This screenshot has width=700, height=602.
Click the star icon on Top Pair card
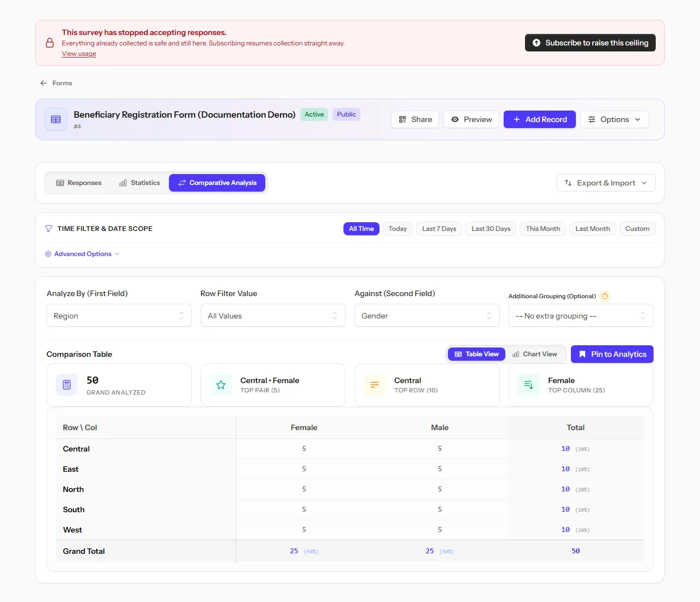click(x=221, y=385)
